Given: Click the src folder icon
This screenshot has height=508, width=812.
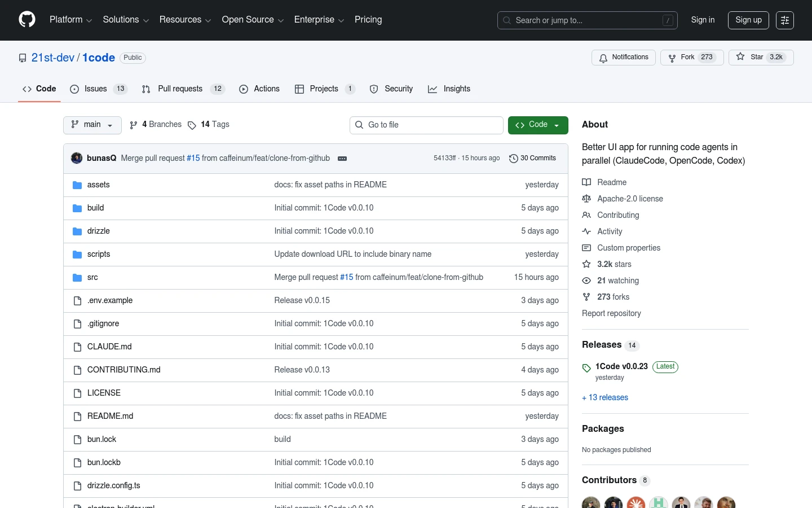Looking at the screenshot, I should 77,277.
